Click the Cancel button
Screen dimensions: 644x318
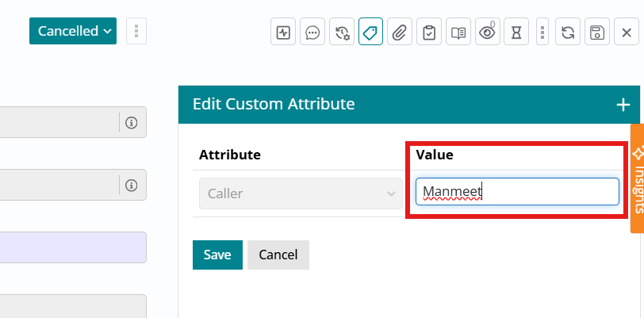pyautogui.click(x=278, y=255)
